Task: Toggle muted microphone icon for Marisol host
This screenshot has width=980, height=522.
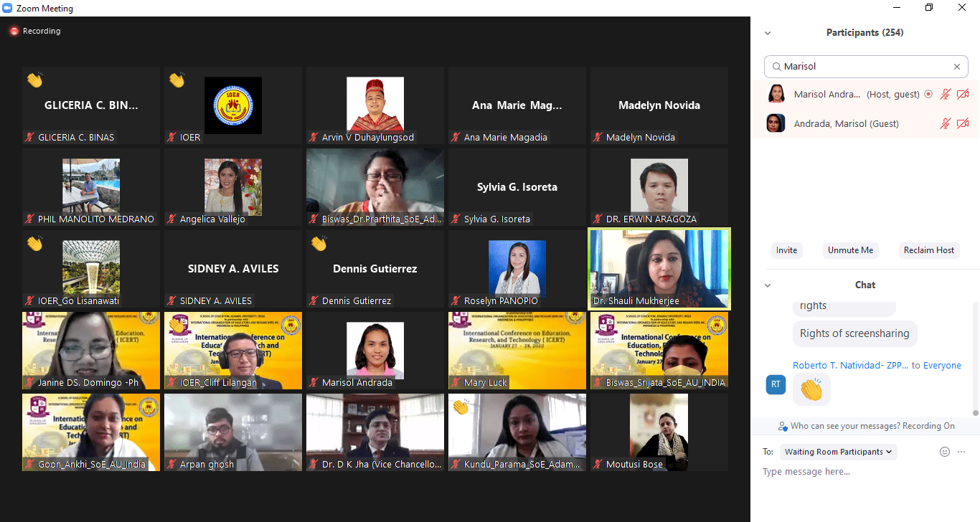Action: coord(946,94)
